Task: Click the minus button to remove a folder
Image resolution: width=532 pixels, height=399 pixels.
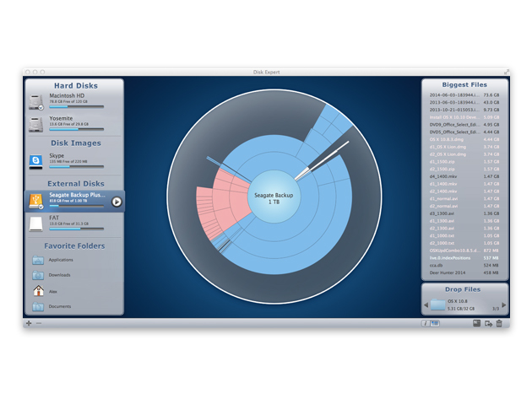Action: coord(39,323)
